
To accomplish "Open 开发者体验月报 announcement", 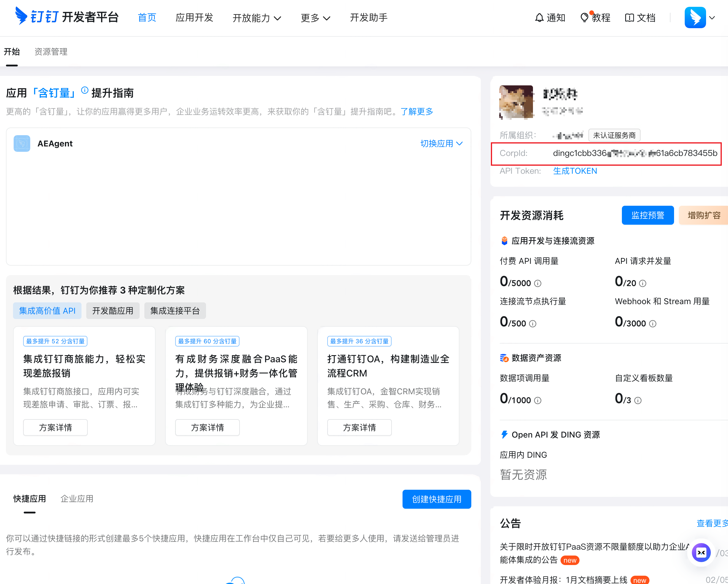I will point(563,580).
